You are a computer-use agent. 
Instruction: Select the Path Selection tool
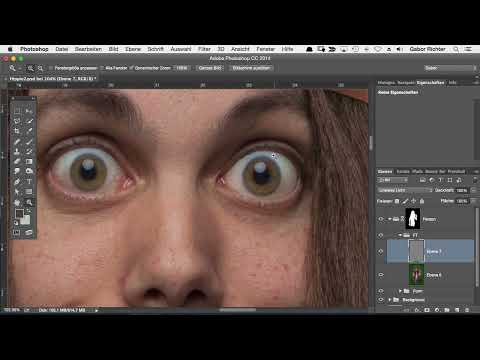pyautogui.click(x=17, y=192)
